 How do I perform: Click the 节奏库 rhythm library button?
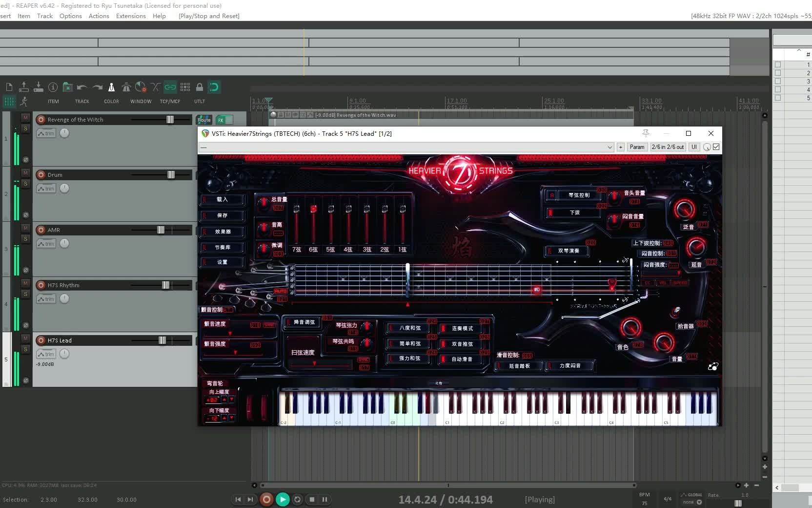(x=222, y=248)
